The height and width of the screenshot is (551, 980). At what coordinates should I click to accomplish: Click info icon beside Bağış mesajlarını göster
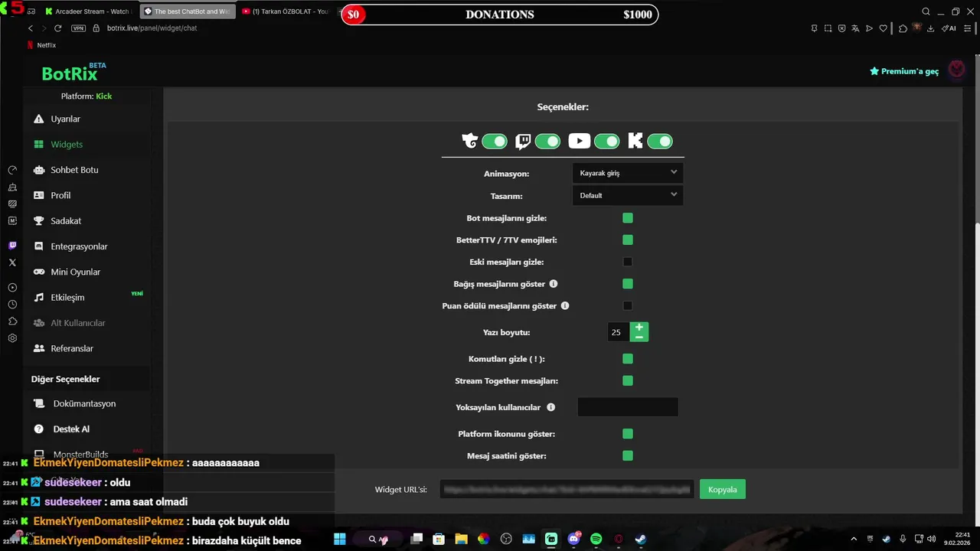point(554,284)
